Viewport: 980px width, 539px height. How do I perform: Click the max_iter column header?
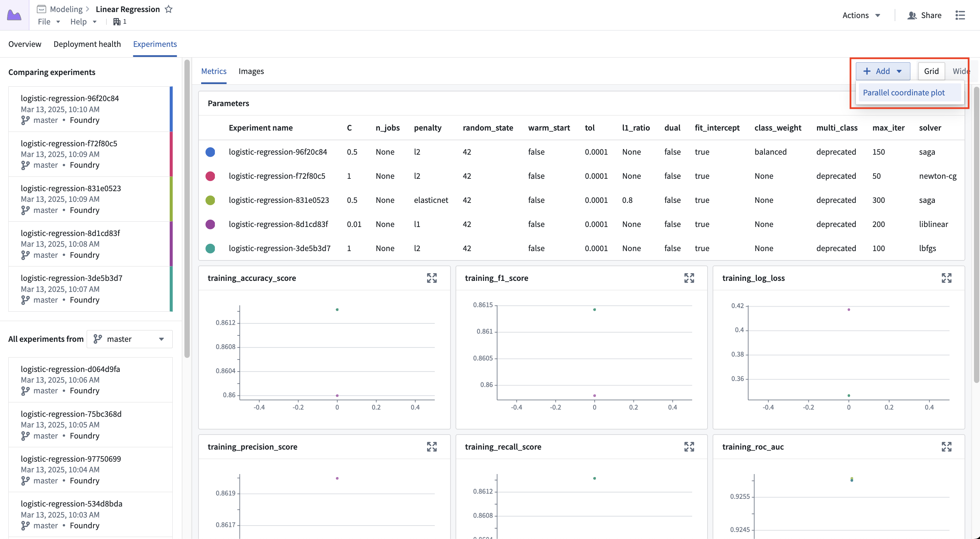888,128
